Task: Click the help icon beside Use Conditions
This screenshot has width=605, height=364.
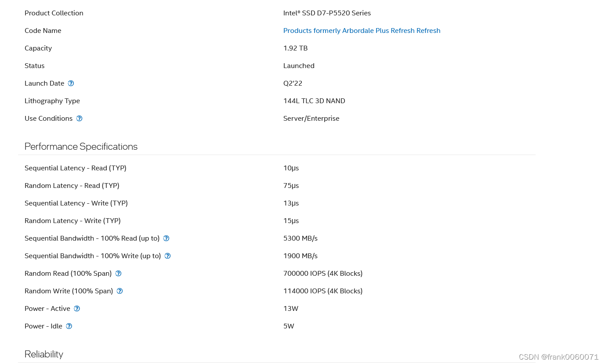Action: coord(79,119)
